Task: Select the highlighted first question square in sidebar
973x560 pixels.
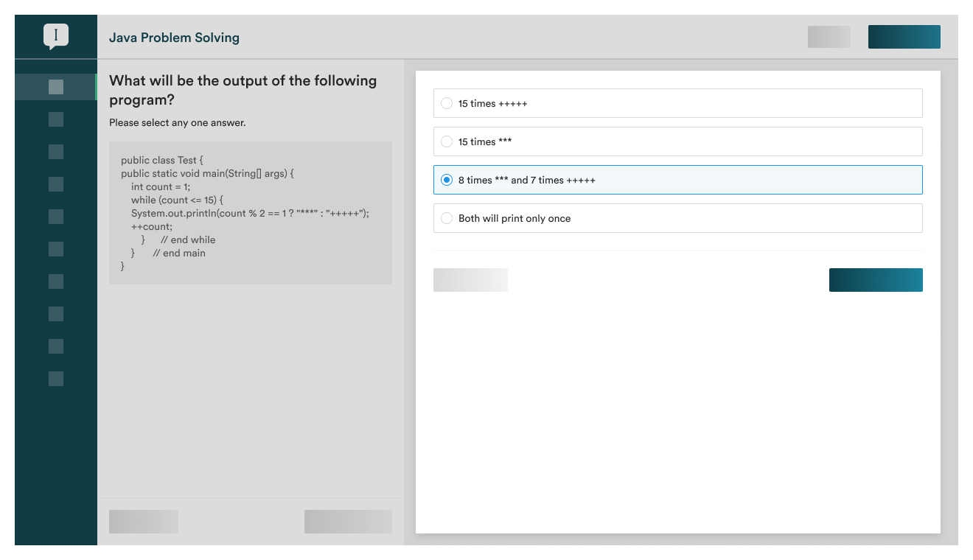Action: (x=56, y=87)
